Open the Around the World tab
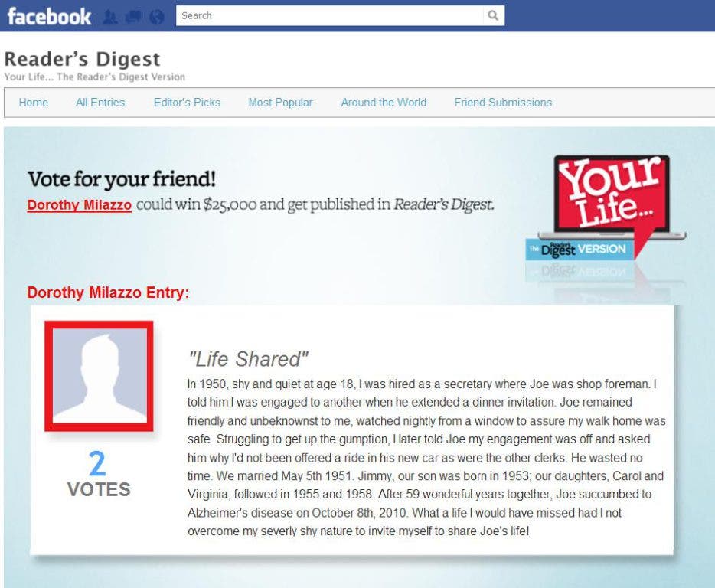The image size is (715, 588). click(384, 103)
